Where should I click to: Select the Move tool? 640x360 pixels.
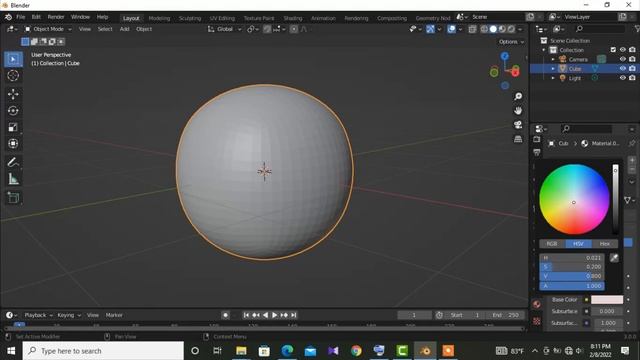(13, 94)
